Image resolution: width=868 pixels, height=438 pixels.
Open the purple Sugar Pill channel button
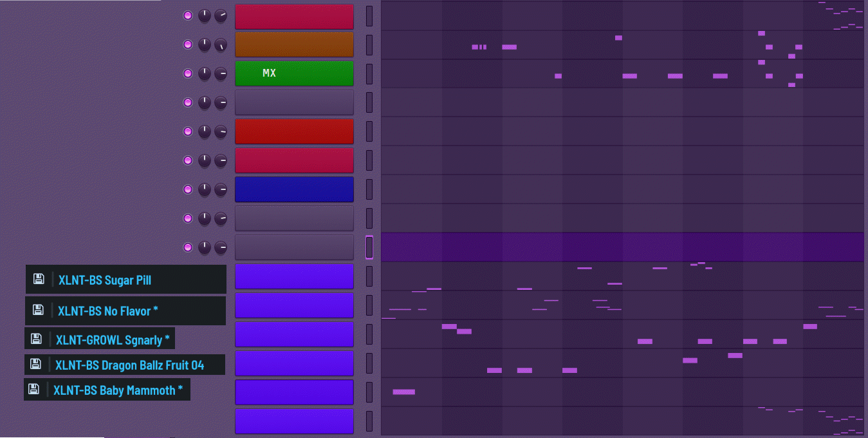(294, 276)
